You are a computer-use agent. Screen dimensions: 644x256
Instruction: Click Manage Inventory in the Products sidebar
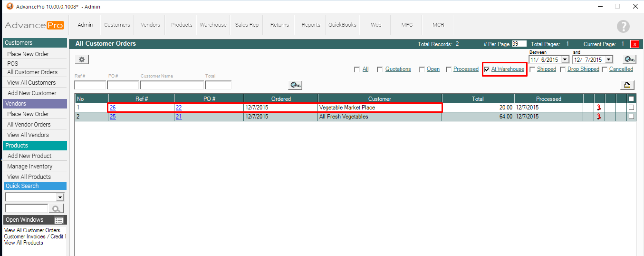30,167
